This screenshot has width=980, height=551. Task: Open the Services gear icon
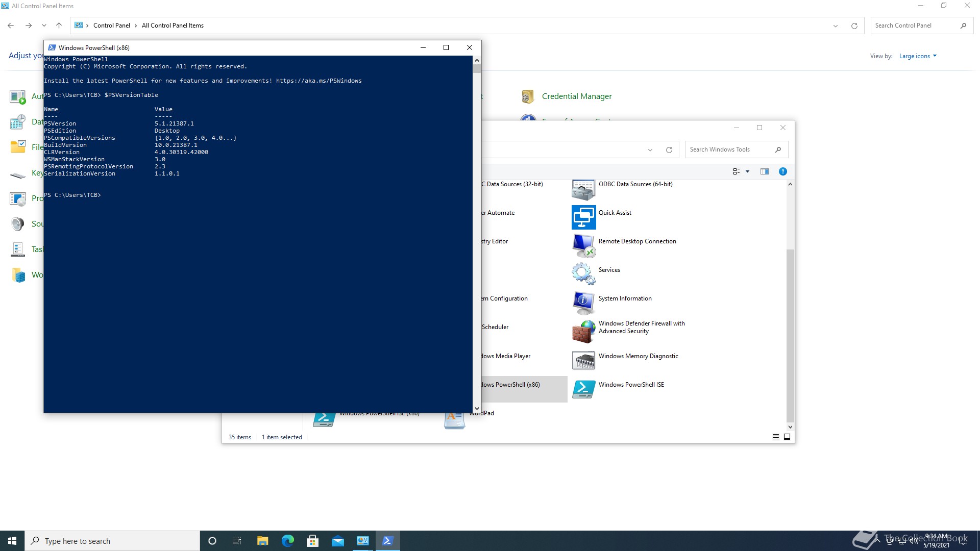583,274
